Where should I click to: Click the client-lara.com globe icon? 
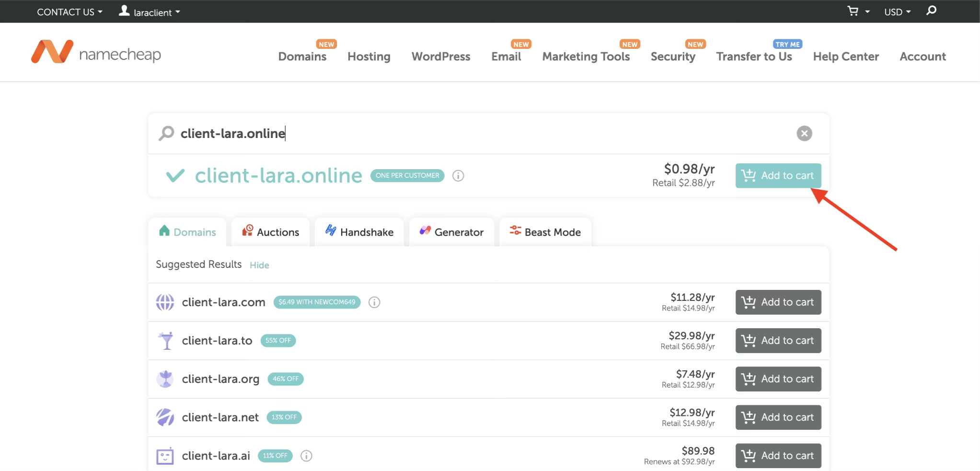[165, 302]
